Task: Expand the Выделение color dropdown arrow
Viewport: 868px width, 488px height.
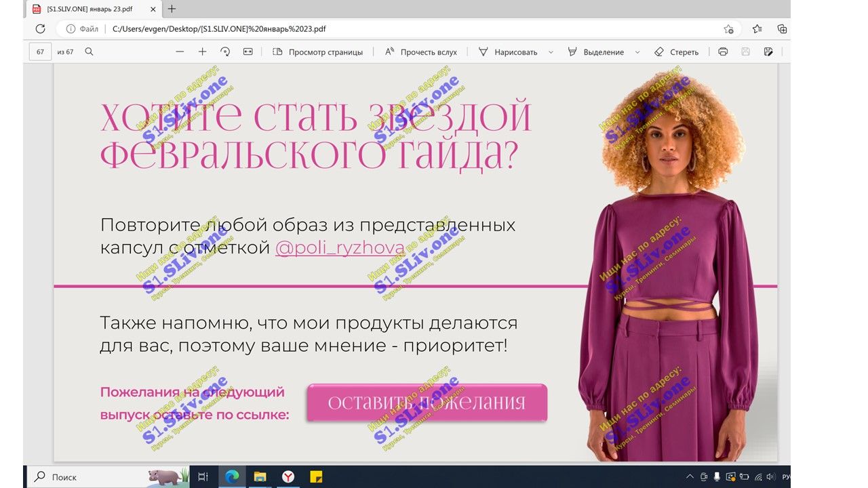Action: click(x=637, y=52)
